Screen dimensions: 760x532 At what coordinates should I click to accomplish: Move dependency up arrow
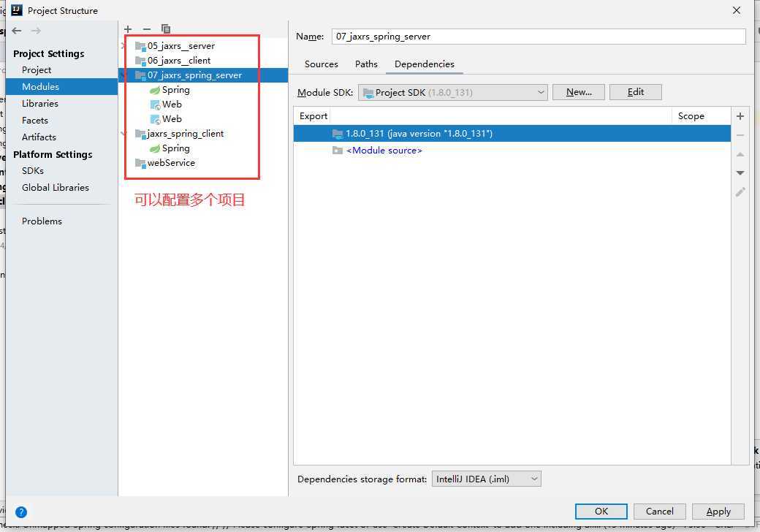point(740,154)
